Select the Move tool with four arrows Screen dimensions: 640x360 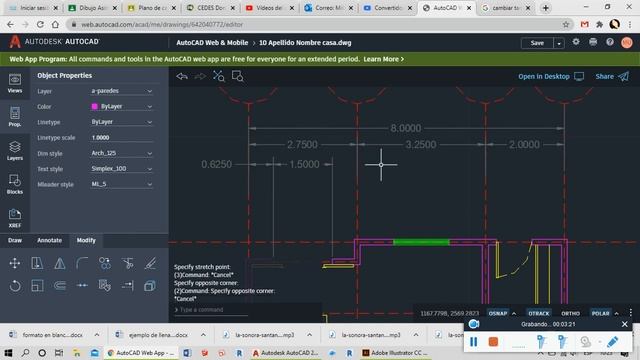[x=15, y=263]
